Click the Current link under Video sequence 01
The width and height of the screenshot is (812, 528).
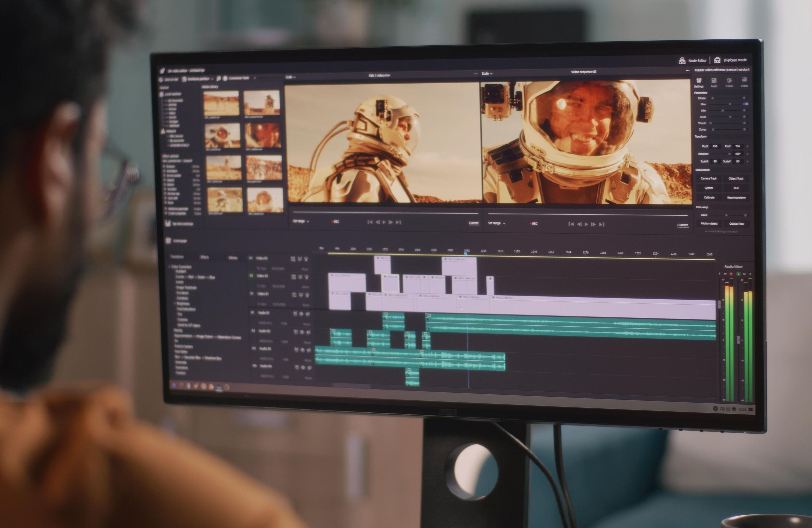tap(682, 225)
